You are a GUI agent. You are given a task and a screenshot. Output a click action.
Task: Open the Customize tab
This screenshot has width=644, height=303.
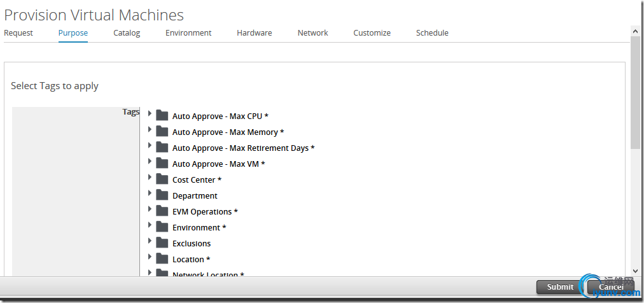(x=372, y=33)
